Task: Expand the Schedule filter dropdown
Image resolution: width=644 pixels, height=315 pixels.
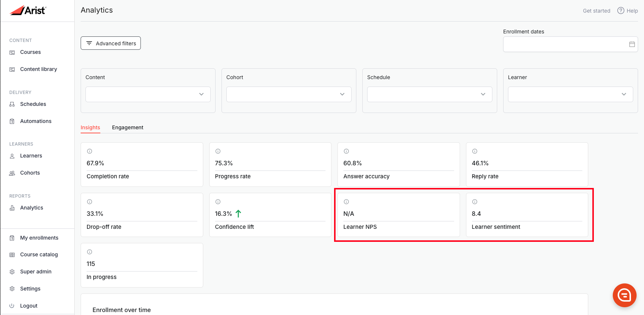Action: [x=430, y=94]
